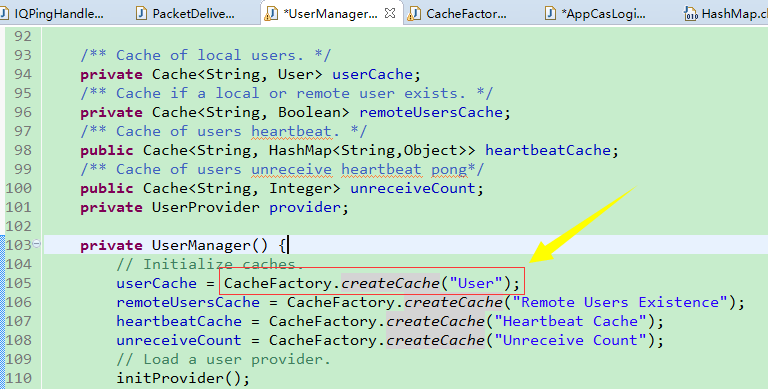Click line number 94 in the gutter
Viewport: 768px width, 389px height.
coord(23,74)
